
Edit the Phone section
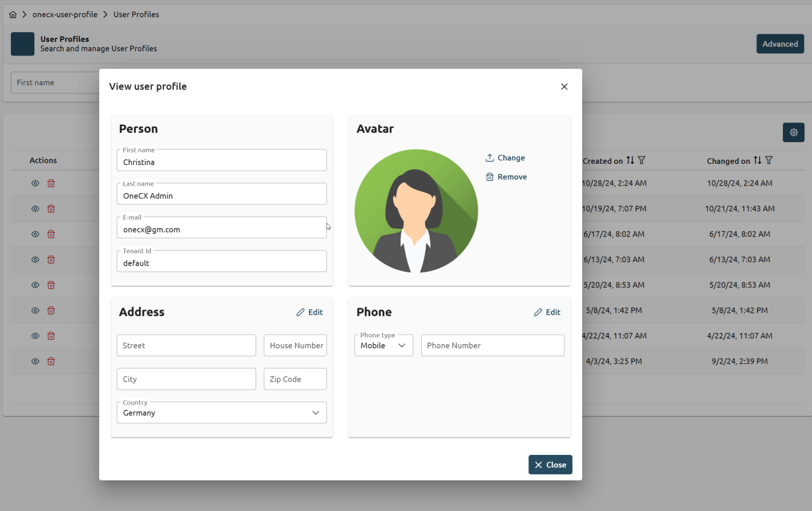coord(547,312)
